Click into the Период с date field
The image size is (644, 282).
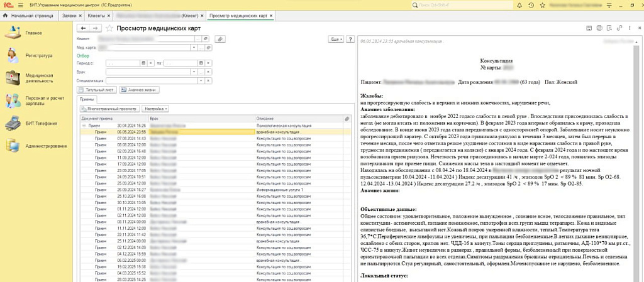click(123, 63)
